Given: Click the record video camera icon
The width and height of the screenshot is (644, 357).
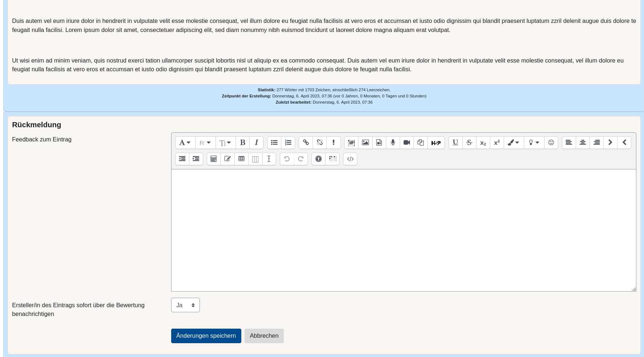Looking at the screenshot, I should (407, 143).
